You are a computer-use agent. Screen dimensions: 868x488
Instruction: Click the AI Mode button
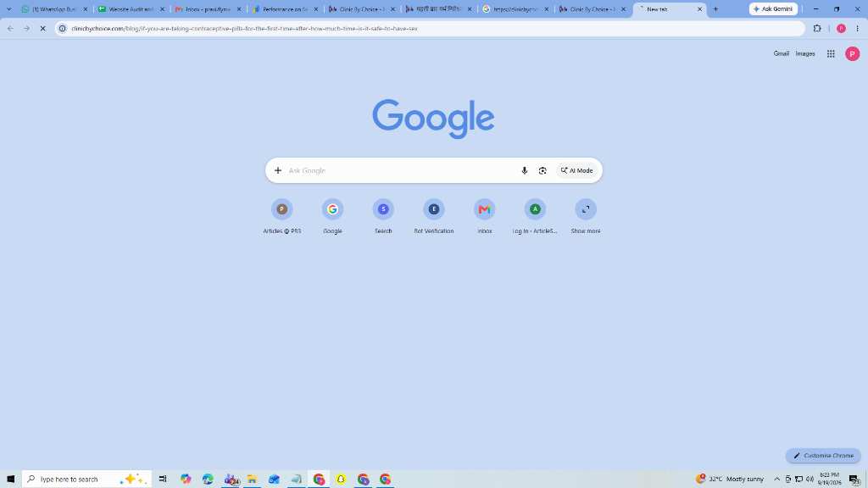[576, 170]
